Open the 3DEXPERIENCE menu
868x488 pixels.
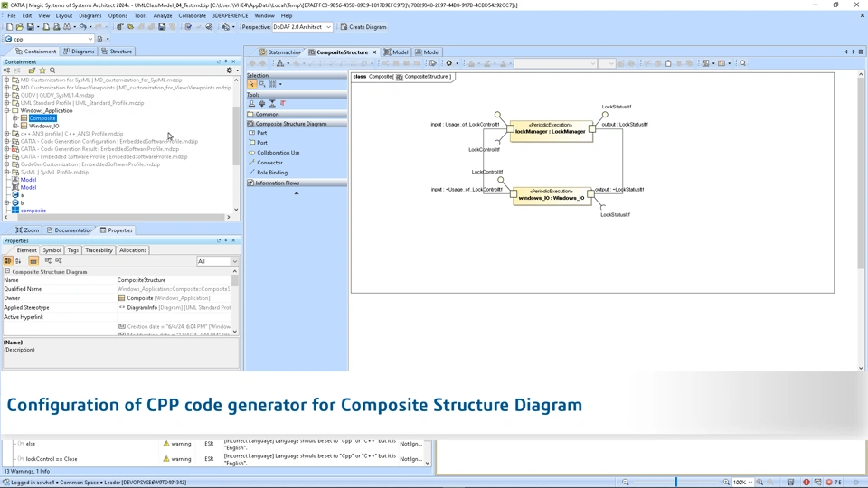[x=230, y=15]
